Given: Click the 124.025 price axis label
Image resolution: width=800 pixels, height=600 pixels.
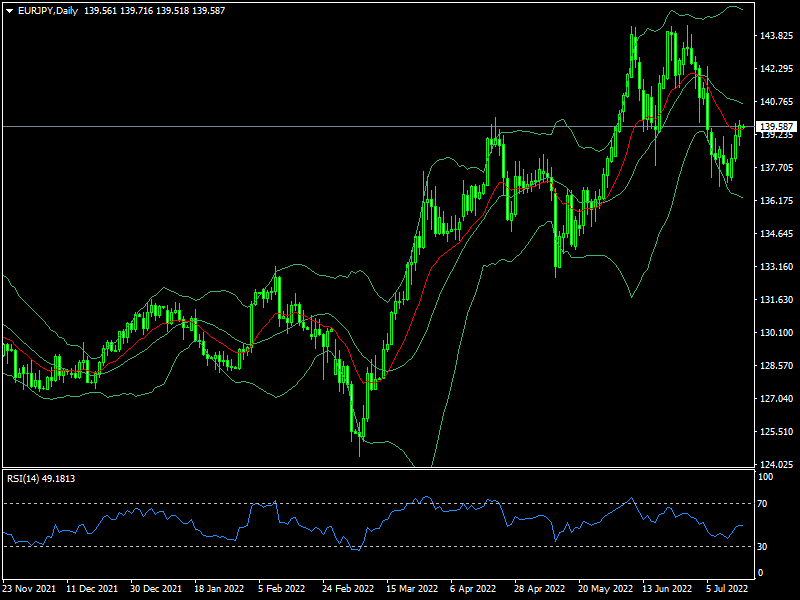Looking at the screenshot, I should pyautogui.click(x=777, y=464).
